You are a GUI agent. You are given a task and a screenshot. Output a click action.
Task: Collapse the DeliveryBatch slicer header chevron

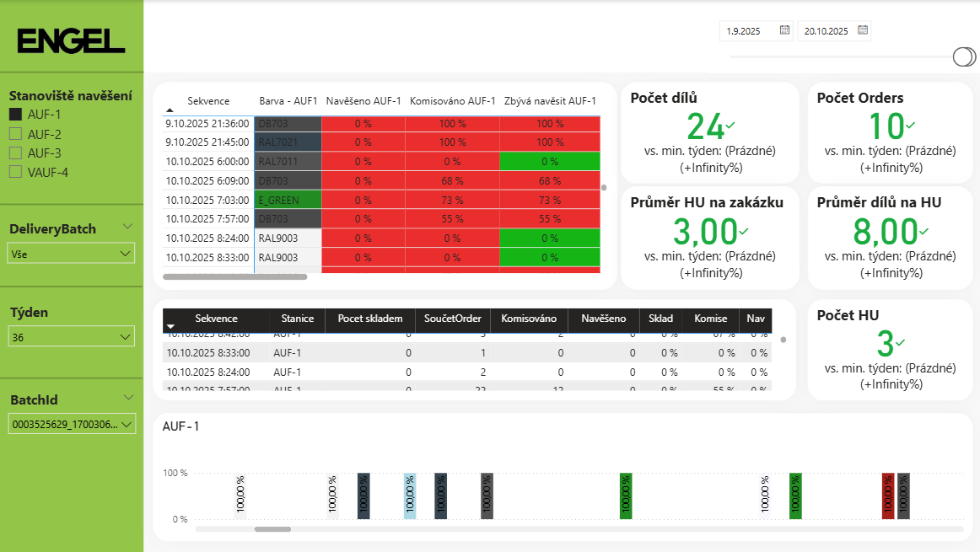click(x=127, y=227)
